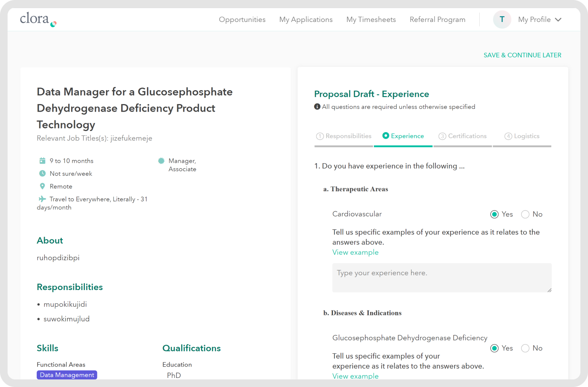This screenshot has height=387, width=588.
Task: Click the Remote location pin icon
Action: [42, 186]
